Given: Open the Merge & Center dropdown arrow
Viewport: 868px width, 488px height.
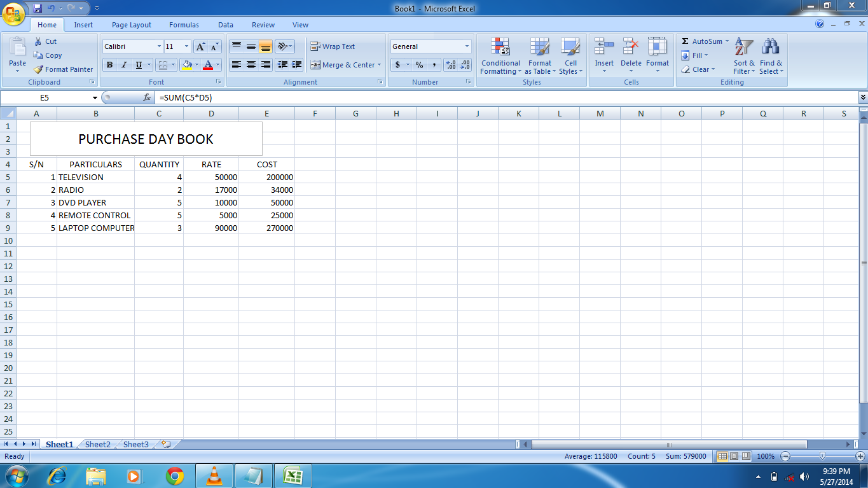Looking at the screenshot, I should (379, 65).
